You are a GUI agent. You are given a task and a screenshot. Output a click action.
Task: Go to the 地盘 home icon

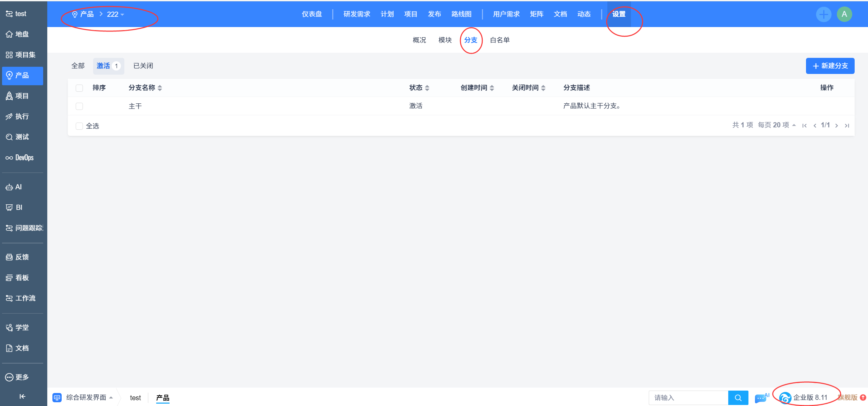click(9, 34)
